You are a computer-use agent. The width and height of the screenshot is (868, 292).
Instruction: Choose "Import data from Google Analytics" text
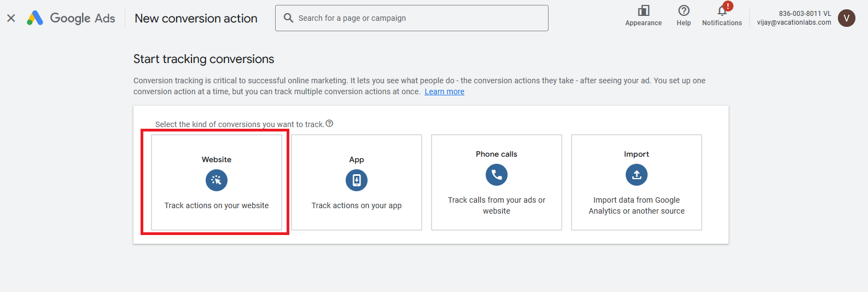pos(637,205)
